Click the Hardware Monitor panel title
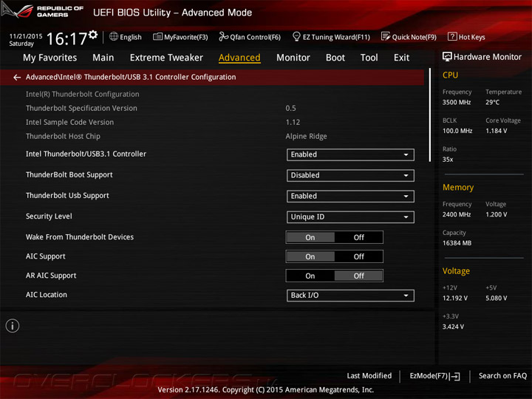 coord(488,57)
